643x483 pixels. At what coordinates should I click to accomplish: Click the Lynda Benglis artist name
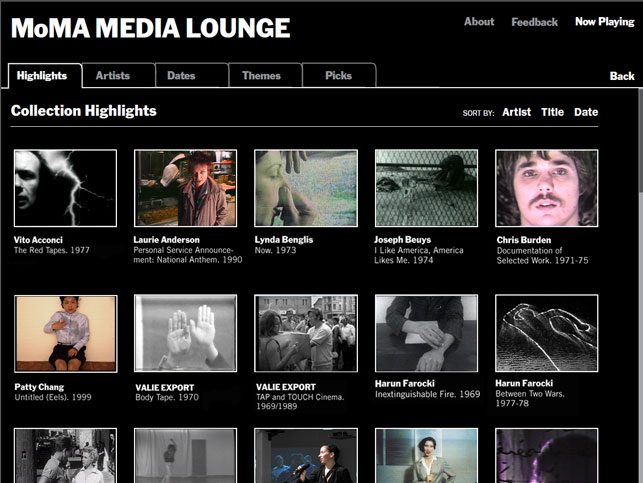point(284,240)
